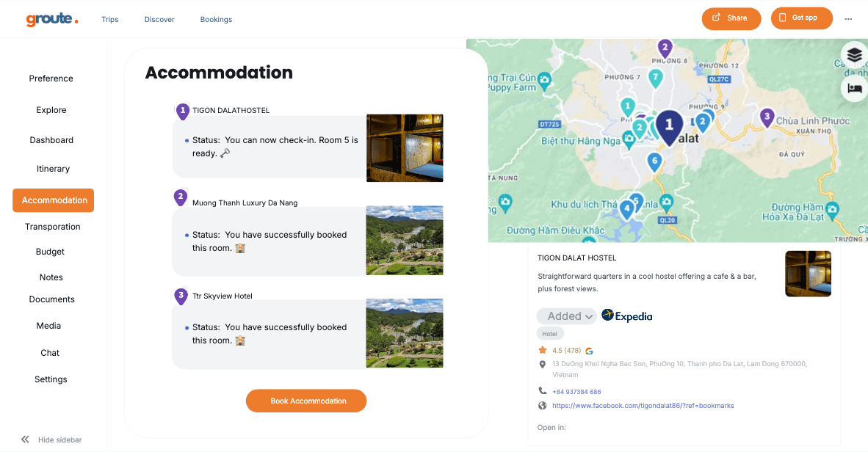
Task: Click purple pin 2 beside Muong Thanh
Action: [x=181, y=197]
